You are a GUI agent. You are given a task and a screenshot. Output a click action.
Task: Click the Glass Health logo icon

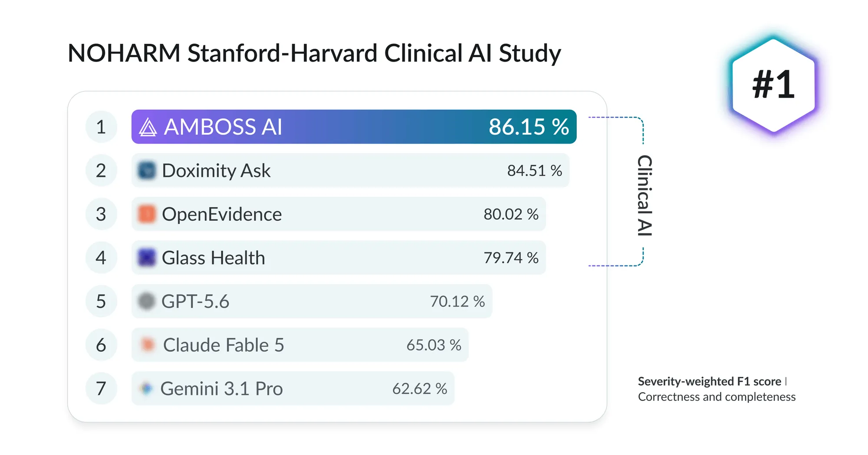147,258
